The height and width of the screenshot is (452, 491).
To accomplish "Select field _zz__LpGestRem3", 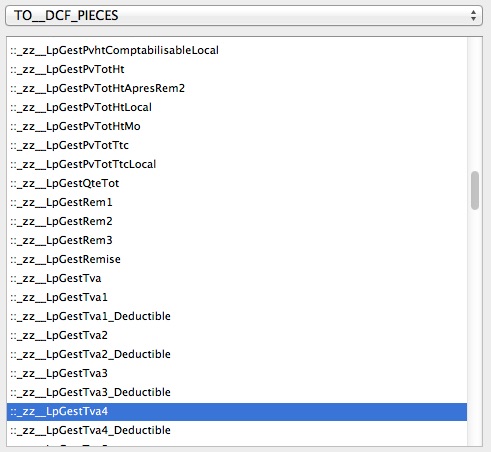I will (237, 240).
